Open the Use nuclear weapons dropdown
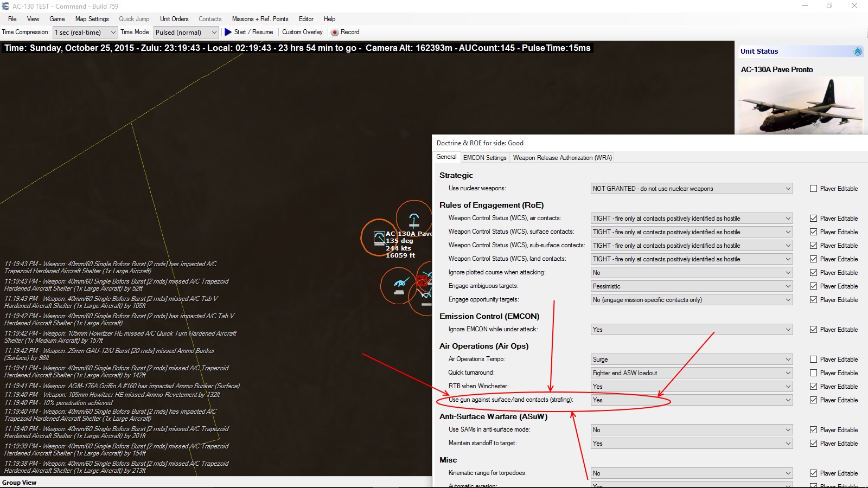The width and height of the screenshot is (868, 488). pyautogui.click(x=692, y=189)
